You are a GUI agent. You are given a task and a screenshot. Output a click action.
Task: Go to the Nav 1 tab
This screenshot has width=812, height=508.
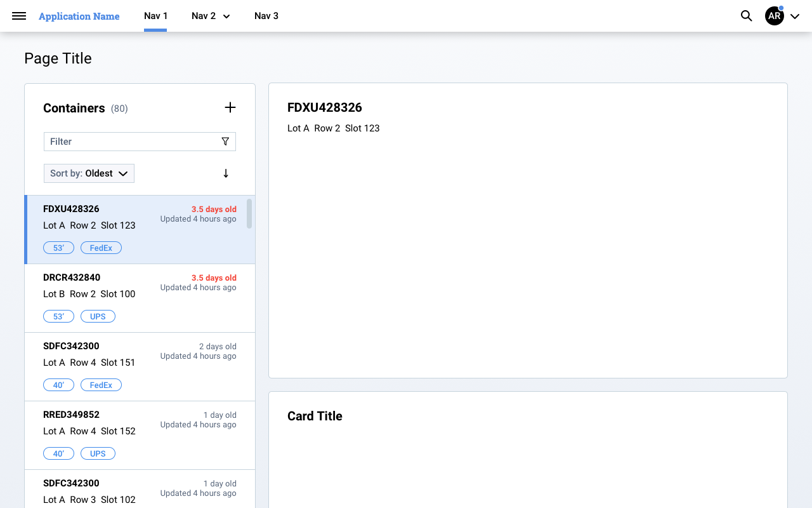point(155,16)
